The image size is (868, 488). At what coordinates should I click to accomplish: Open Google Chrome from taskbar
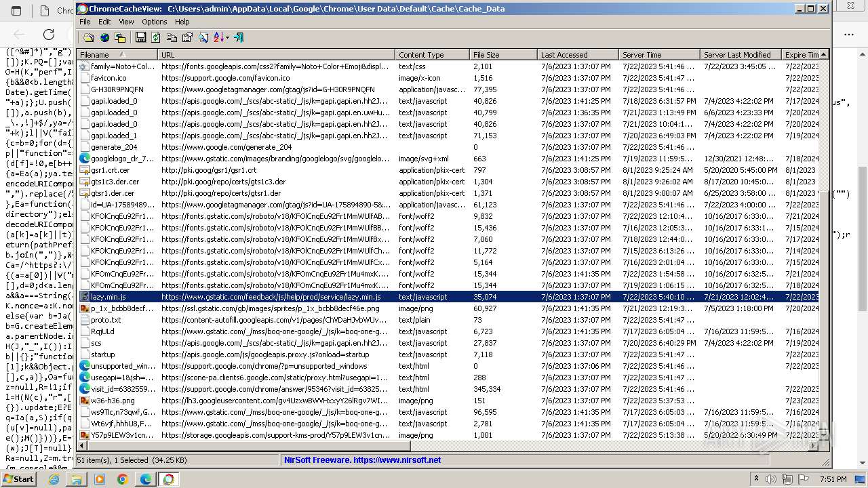click(x=123, y=479)
